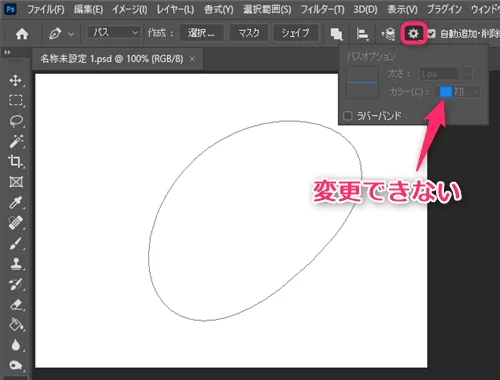Select the Spot Healing Brush tool

[16, 222]
